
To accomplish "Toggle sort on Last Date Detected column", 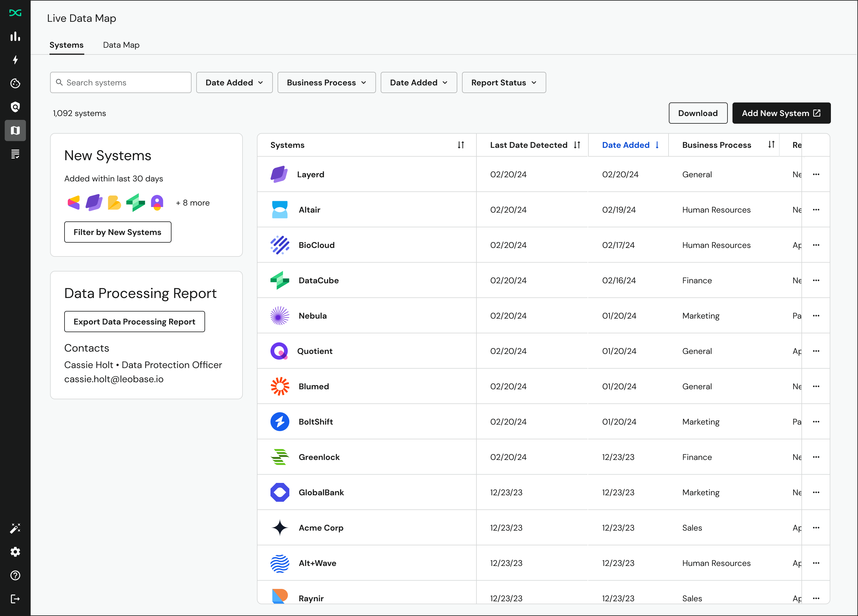I will 577,145.
